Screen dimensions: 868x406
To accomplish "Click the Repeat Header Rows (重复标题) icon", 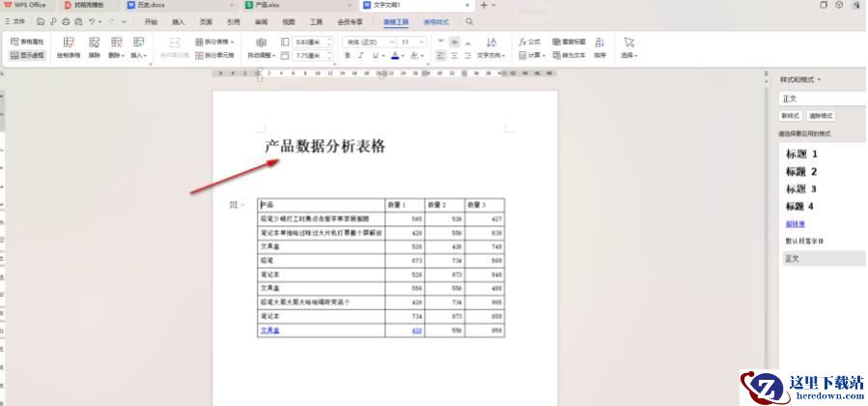I will coord(568,43).
